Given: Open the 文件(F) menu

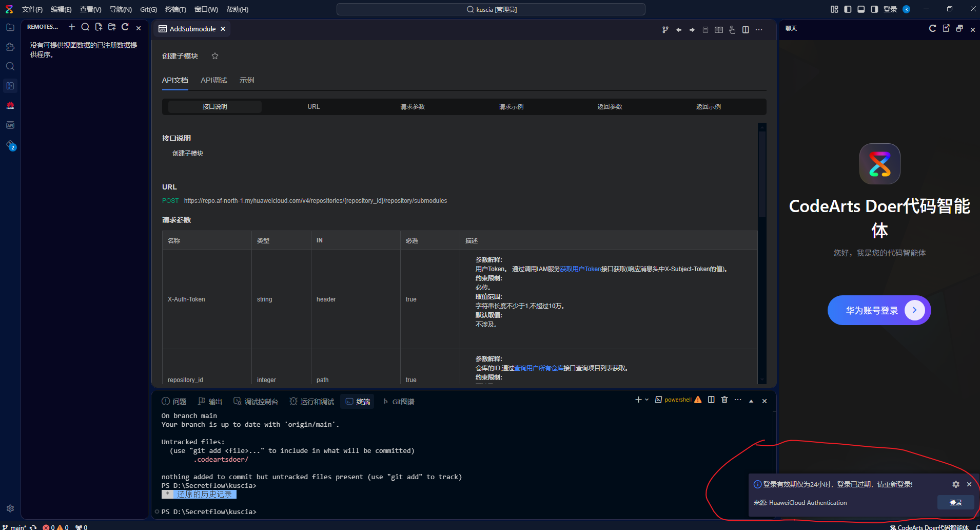Looking at the screenshot, I should coord(32,9).
